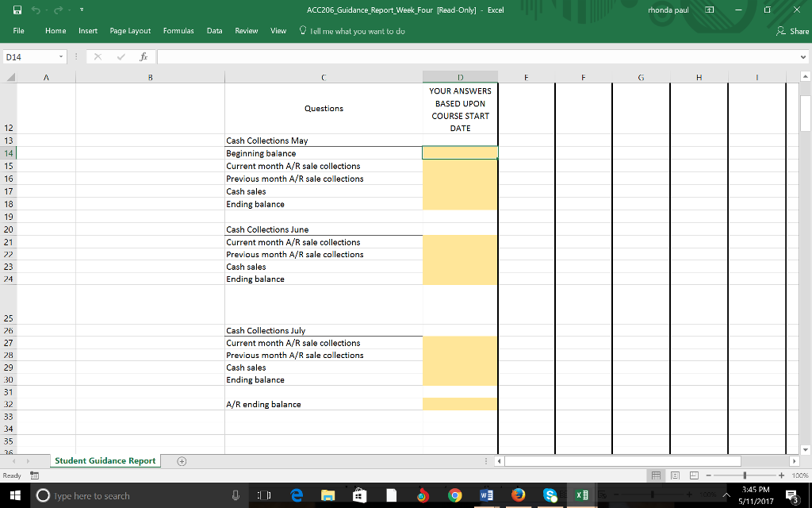
Task: Open the File menu
Action: pyautogui.click(x=18, y=31)
